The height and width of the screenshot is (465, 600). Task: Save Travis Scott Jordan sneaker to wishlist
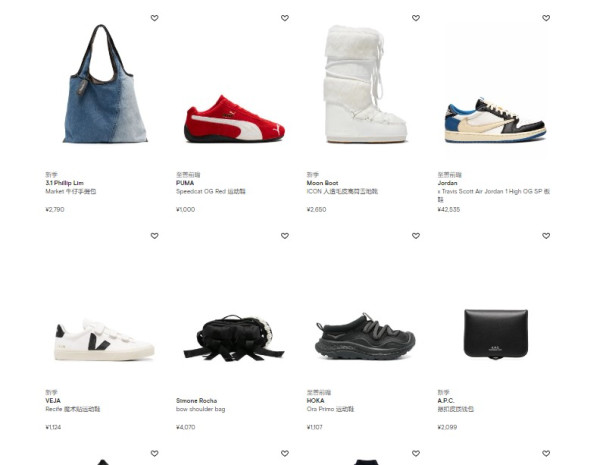[x=546, y=18]
